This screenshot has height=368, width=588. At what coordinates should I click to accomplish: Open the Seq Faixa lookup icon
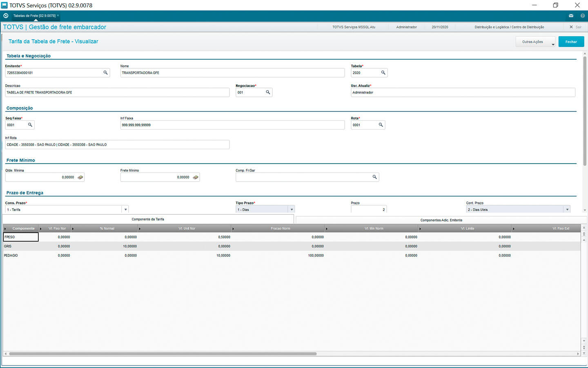point(30,125)
